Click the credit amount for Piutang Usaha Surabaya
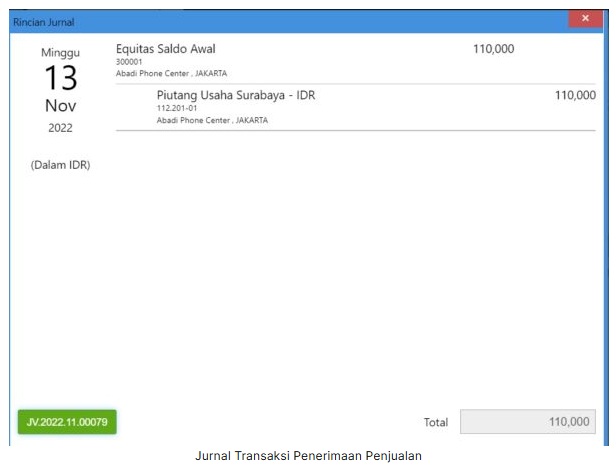Viewport: 616px width, 466px height. [575, 96]
